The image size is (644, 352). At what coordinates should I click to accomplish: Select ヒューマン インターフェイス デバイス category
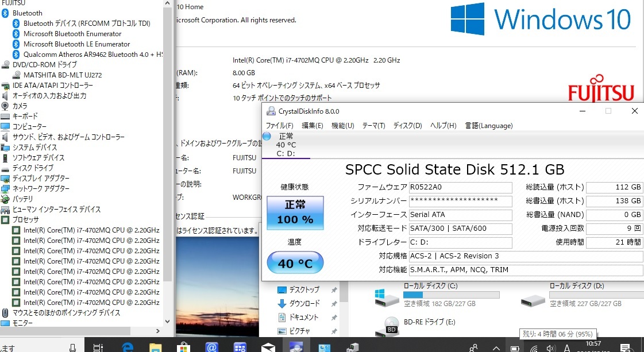coord(56,209)
